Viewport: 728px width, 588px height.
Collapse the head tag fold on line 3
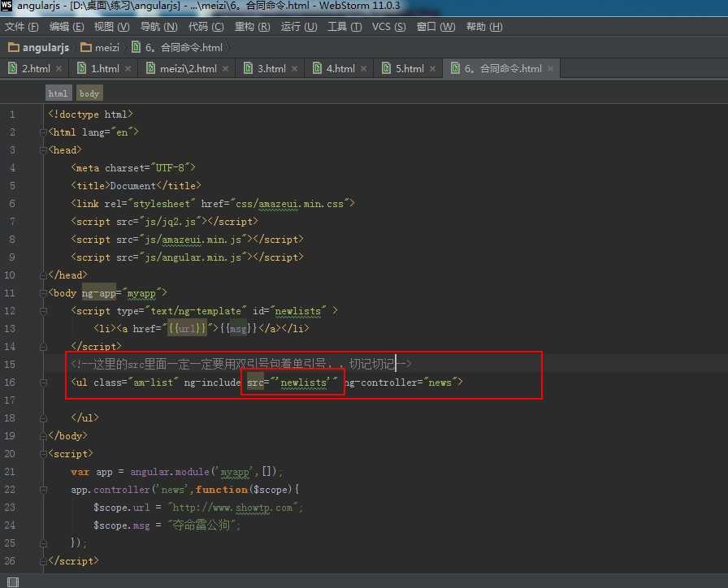[43, 150]
